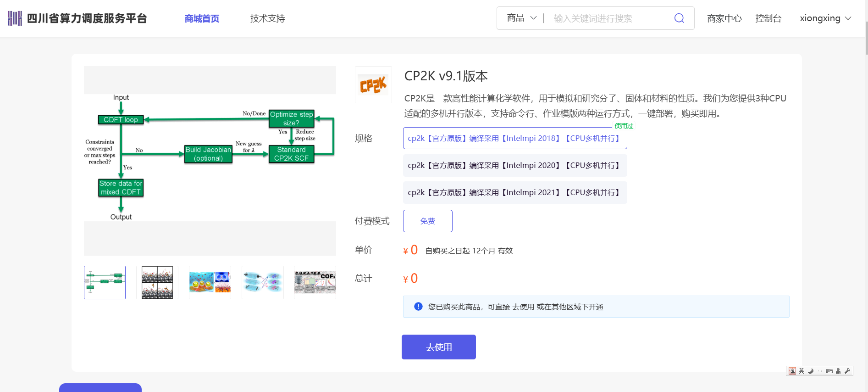Image resolution: width=868 pixels, height=392 pixels.
Task: Toggle IME punctuation mode icon
Action: (820, 371)
